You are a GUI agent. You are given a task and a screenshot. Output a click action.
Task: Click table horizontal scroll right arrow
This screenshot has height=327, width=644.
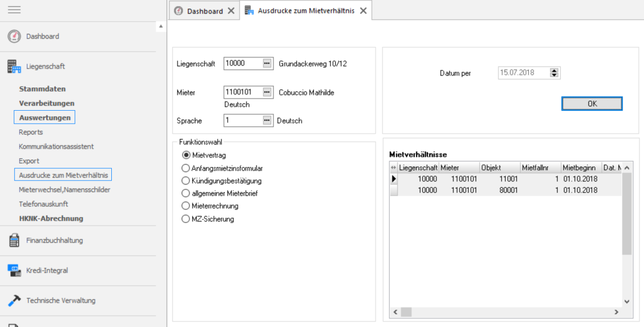pos(616,312)
